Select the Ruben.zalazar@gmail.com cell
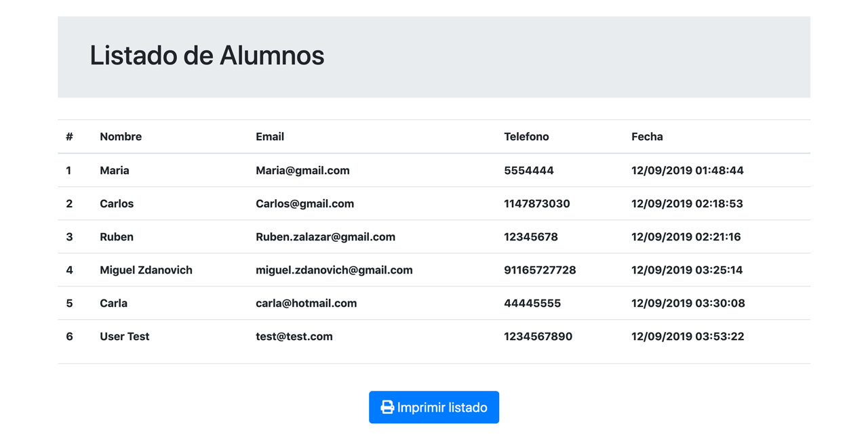This screenshot has width=868, height=443. point(325,237)
